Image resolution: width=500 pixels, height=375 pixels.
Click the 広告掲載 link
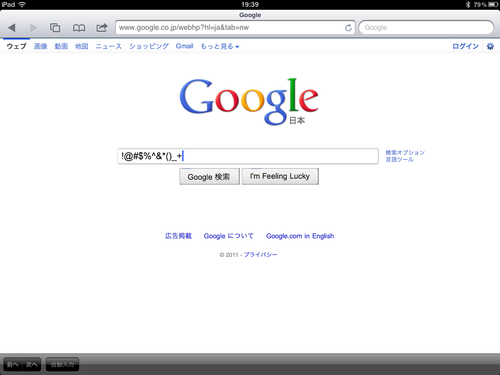(x=178, y=236)
